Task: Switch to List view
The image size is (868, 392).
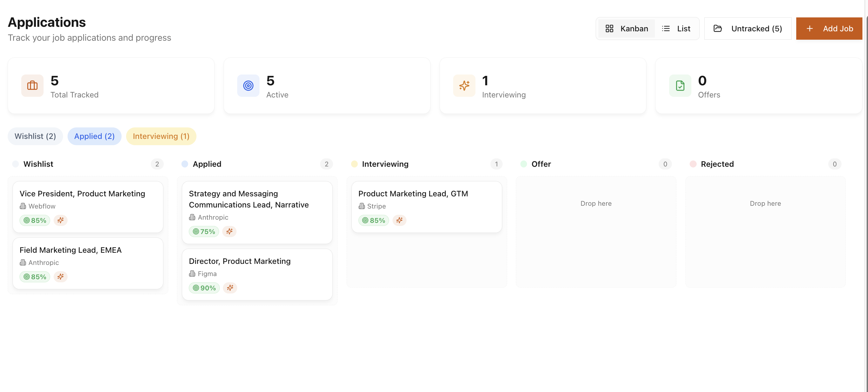Action: pyautogui.click(x=676, y=29)
